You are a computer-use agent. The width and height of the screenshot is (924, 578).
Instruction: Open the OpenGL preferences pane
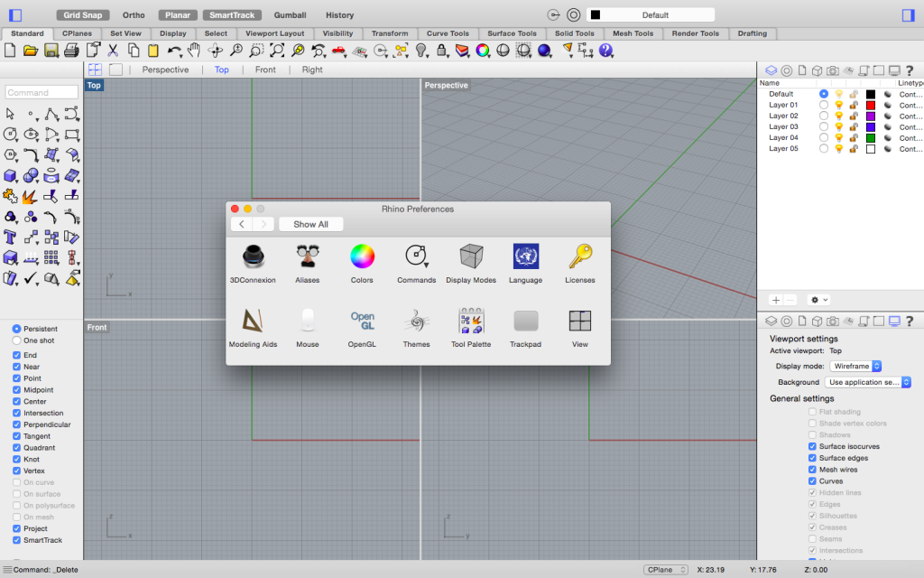(x=362, y=327)
